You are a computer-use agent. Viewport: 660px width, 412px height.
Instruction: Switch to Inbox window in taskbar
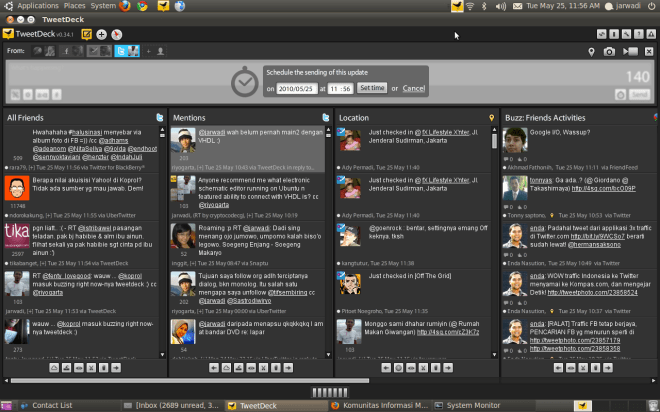[173, 406]
